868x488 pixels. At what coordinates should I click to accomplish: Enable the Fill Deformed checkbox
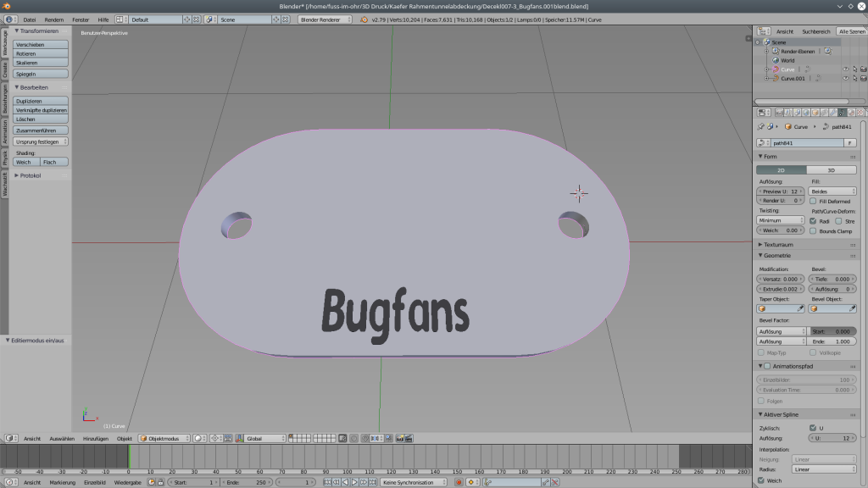click(x=813, y=202)
